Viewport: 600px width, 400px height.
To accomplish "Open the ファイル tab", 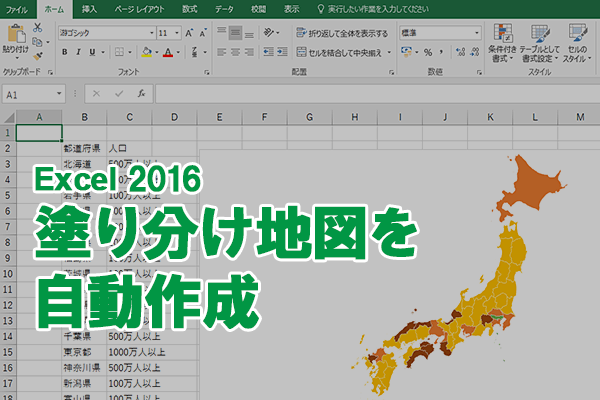I will pyautogui.click(x=17, y=9).
